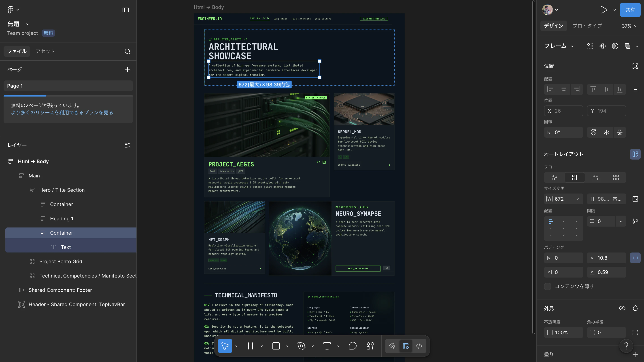Switch to the デザイン tab
Viewport: 644px width, 362px height.
[553, 26]
